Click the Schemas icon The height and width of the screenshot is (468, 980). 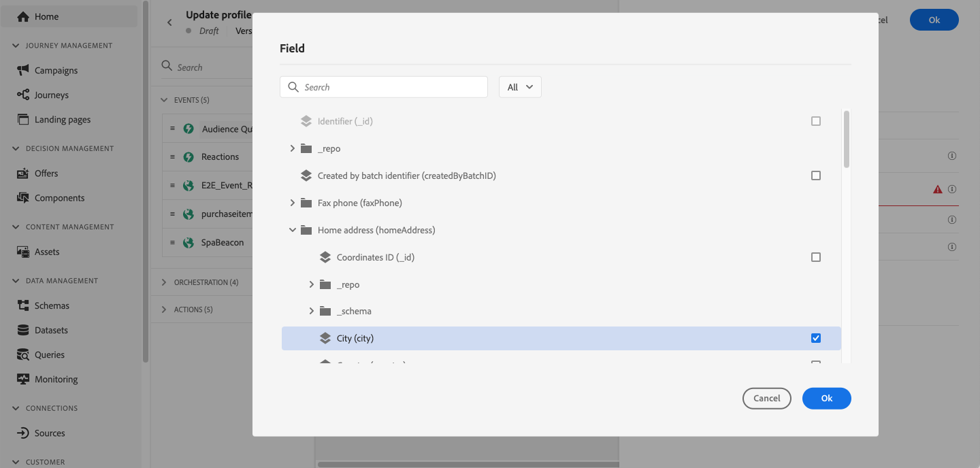click(x=23, y=305)
